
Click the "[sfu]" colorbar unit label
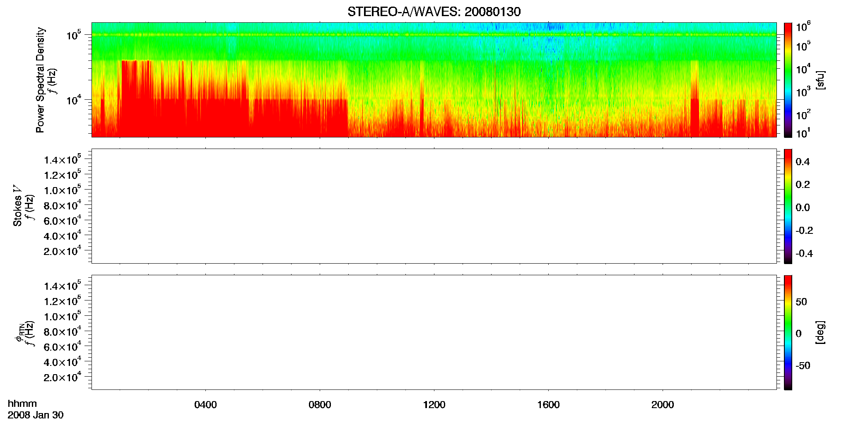[x=820, y=80]
